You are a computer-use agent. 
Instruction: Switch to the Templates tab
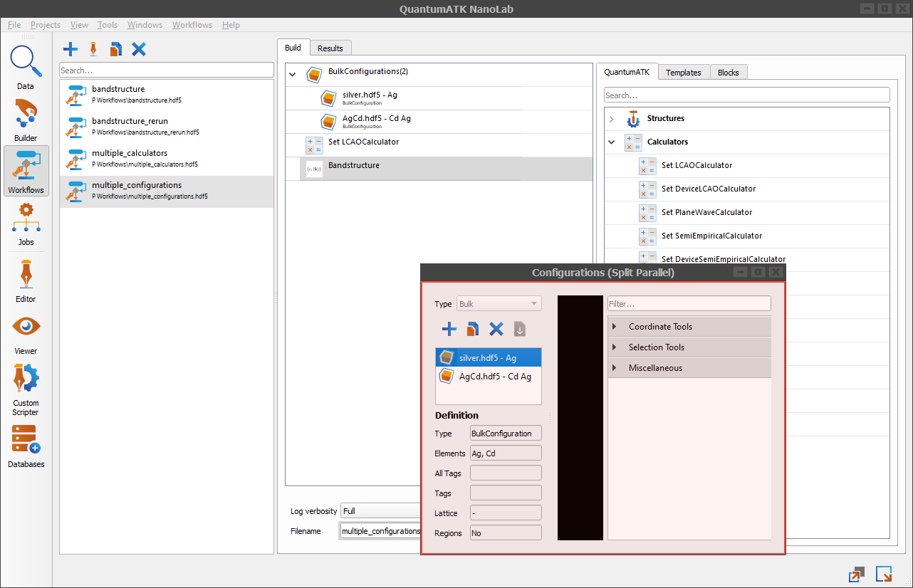tap(684, 73)
